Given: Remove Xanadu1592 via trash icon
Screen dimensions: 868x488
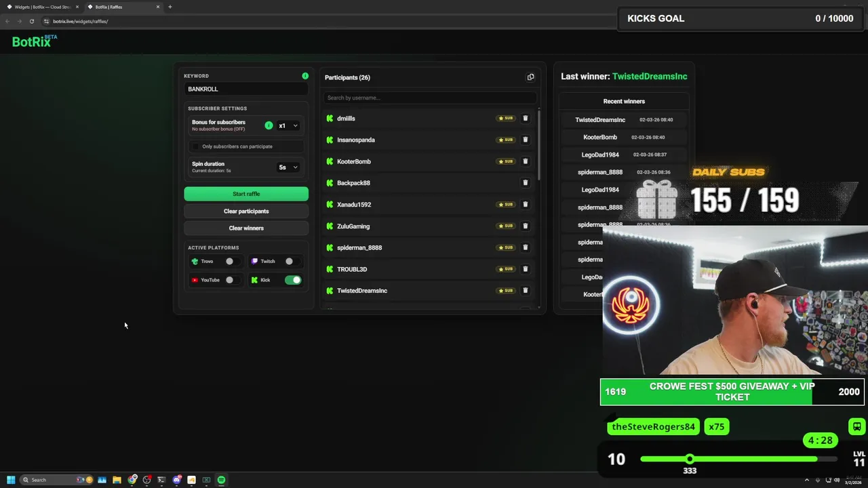Looking at the screenshot, I should (525, 204).
